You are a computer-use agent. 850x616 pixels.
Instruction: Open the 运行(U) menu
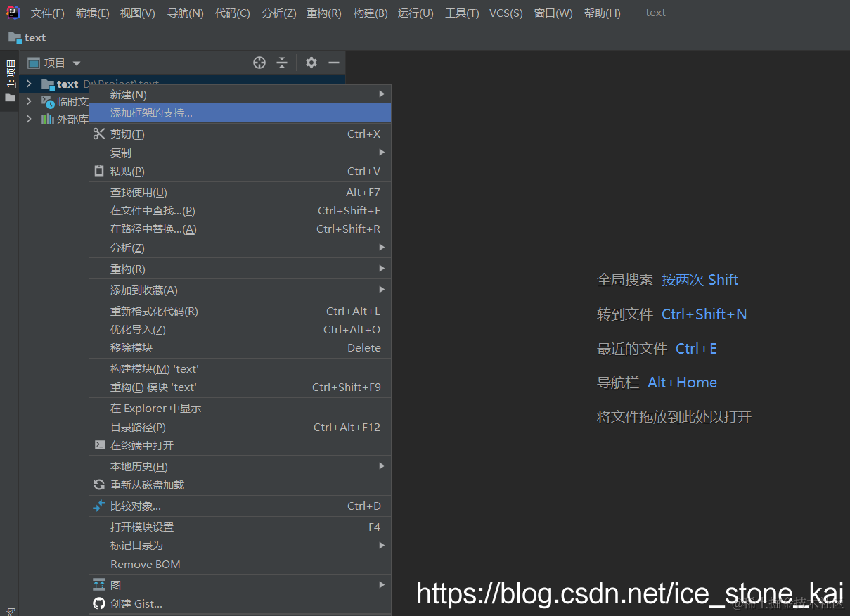point(416,13)
